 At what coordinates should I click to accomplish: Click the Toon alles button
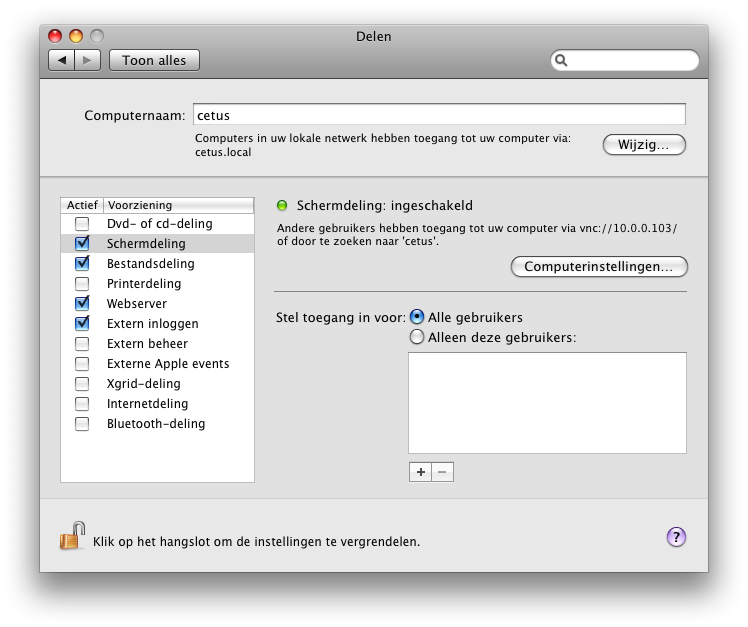click(154, 61)
